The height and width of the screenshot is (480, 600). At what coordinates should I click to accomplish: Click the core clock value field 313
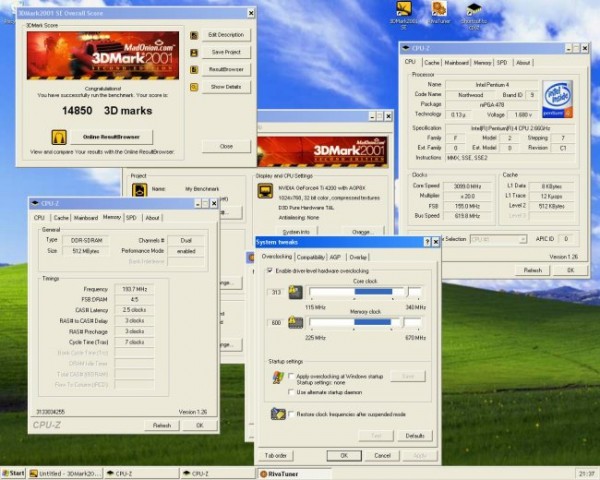tap(276, 292)
